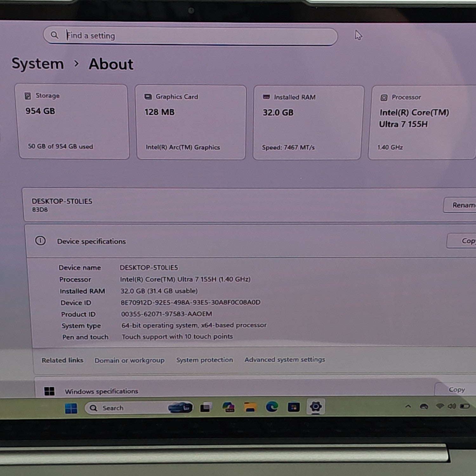Click the search magnifier icon in settings
This screenshot has height=476, width=476.
click(54, 35)
